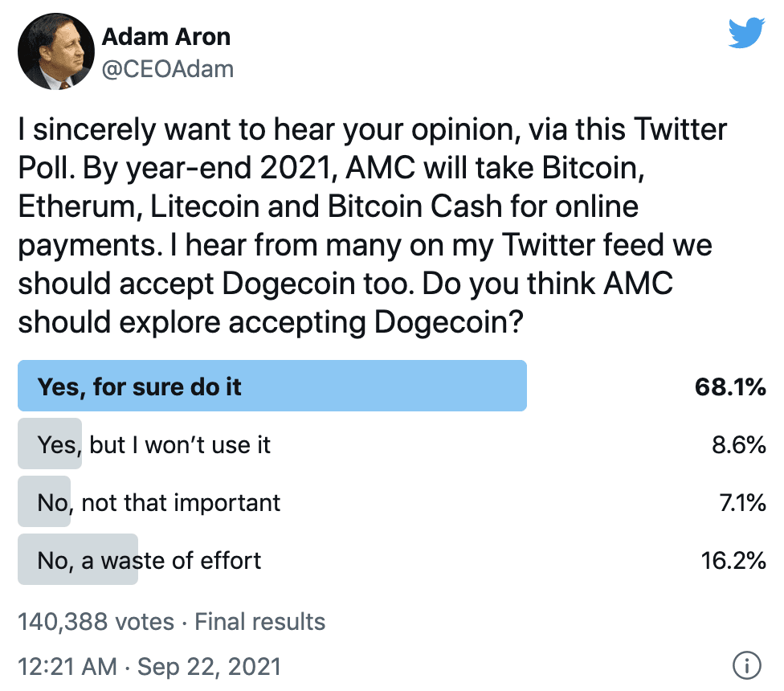The height and width of the screenshot is (691, 784).
Task: Open the @CEOAdam handle link
Action: pyautogui.click(x=168, y=69)
